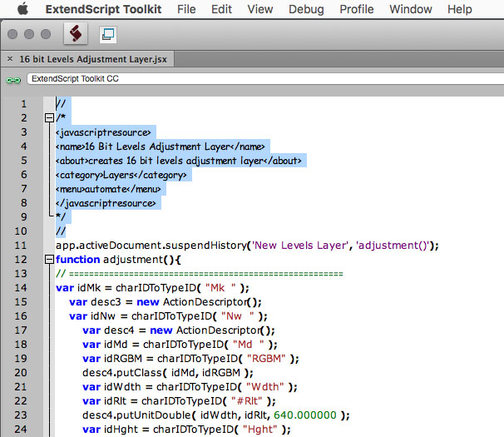Click the // comment on line 10

tap(61, 231)
